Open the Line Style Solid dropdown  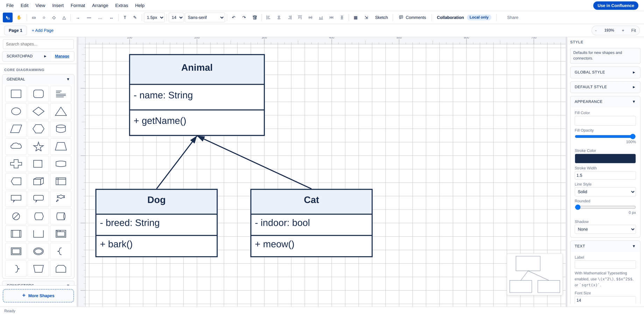point(605,192)
